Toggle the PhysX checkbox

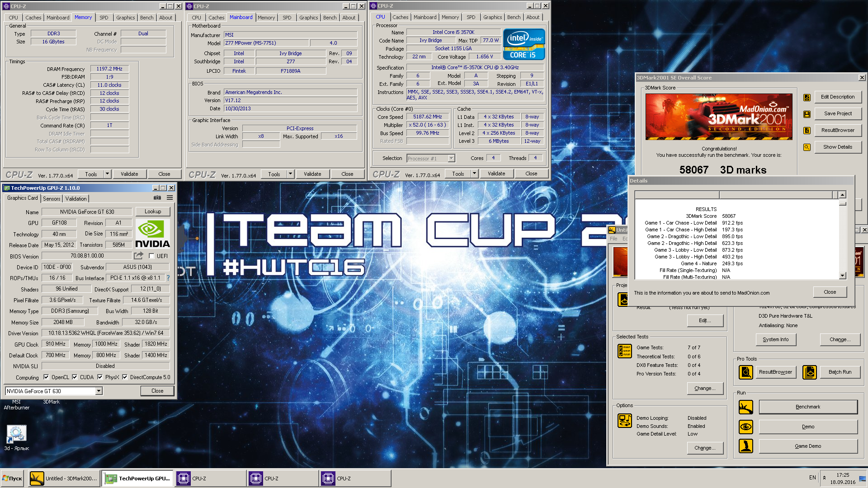point(100,377)
